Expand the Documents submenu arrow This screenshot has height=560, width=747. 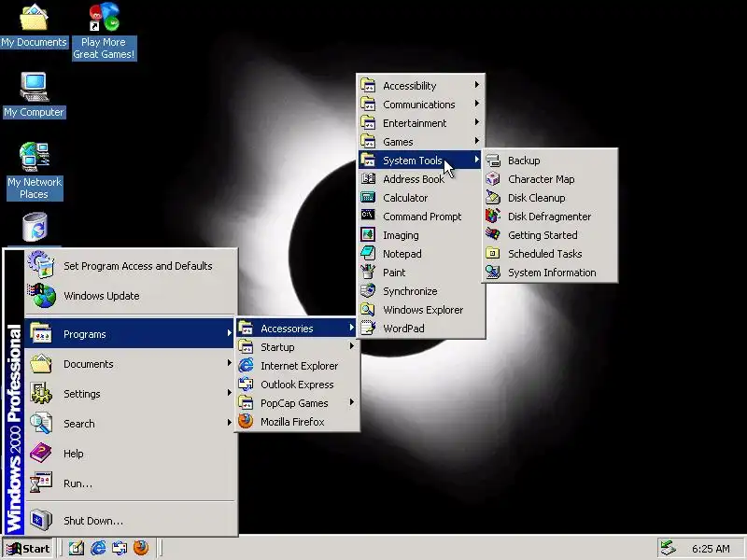tap(229, 363)
